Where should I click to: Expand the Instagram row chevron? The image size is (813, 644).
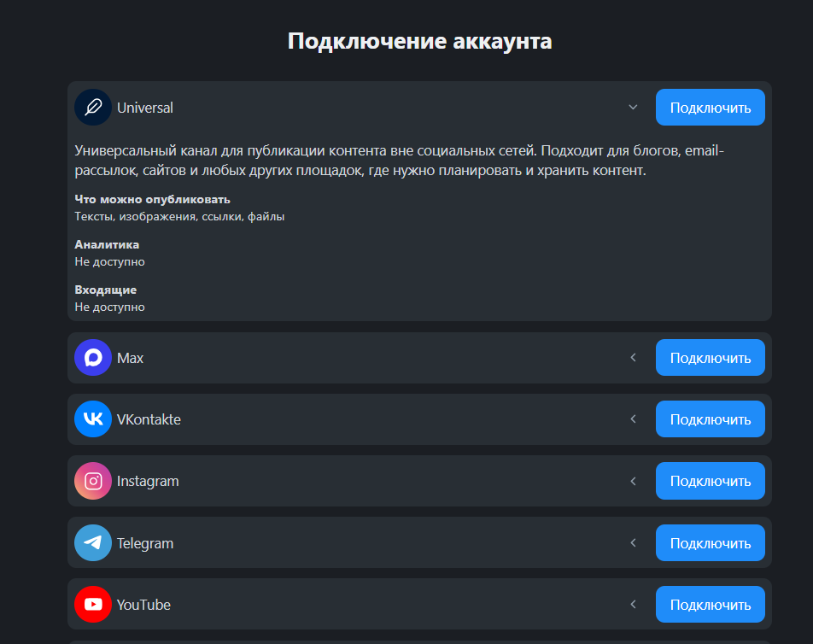pyautogui.click(x=633, y=481)
